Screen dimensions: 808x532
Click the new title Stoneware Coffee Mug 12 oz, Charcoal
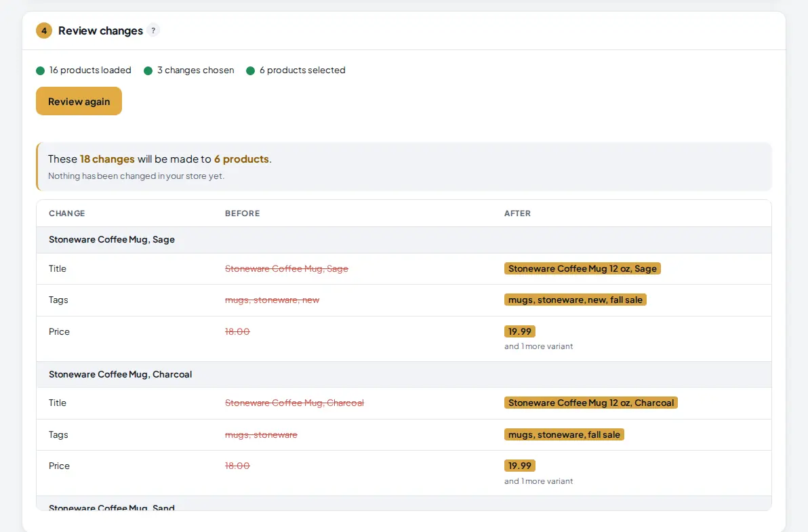(590, 403)
